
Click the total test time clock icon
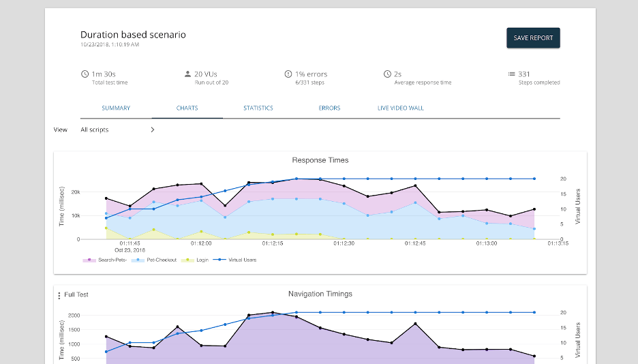(85, 74)
